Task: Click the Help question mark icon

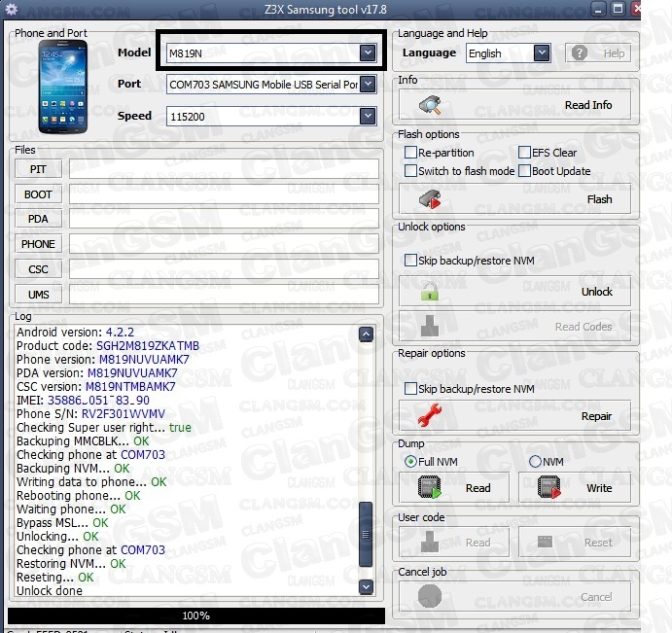Action: pyautogui.click(x=580, y=53)
